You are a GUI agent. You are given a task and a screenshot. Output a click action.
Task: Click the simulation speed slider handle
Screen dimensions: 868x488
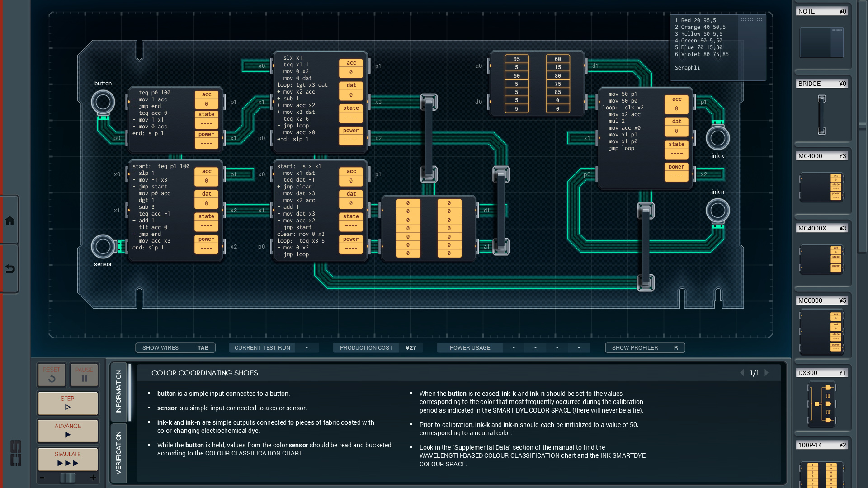coord(68,478)
